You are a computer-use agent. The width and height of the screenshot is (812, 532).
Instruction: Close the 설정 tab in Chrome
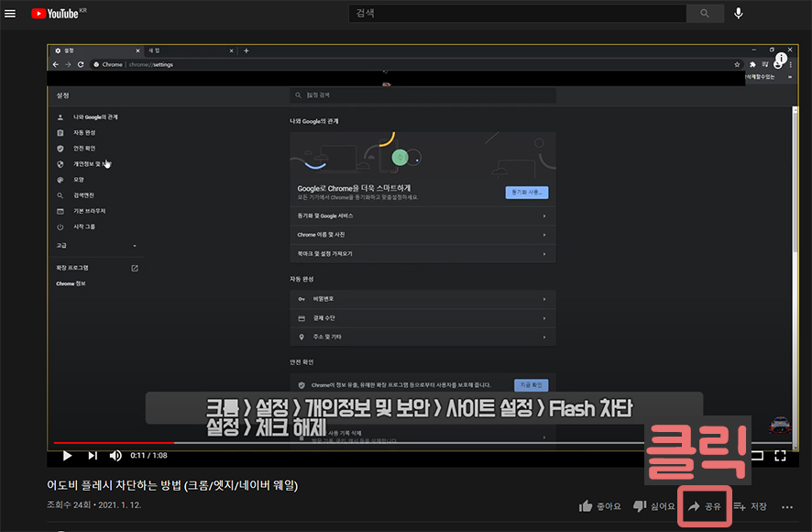(x=137, y=50)
